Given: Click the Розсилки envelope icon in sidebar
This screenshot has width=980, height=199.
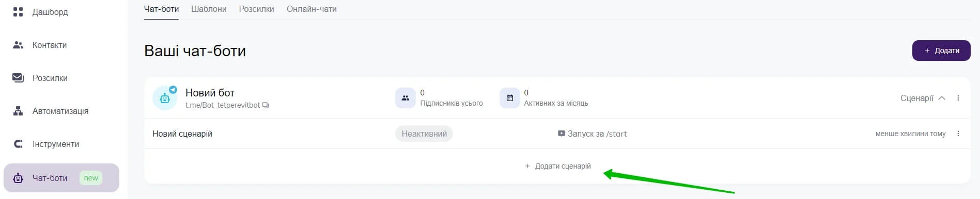Looking at the screenshot, I should click(x=18, y=78).
